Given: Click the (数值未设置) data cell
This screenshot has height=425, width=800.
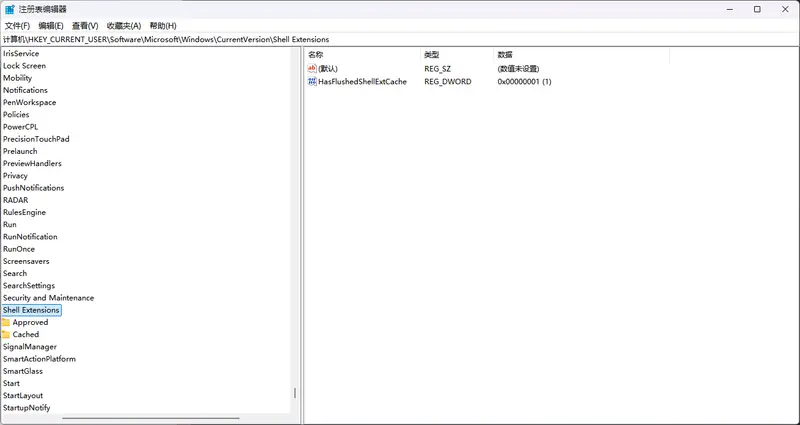Looking at the screenshot, I should pyautogui.click(x=518, y=68).
